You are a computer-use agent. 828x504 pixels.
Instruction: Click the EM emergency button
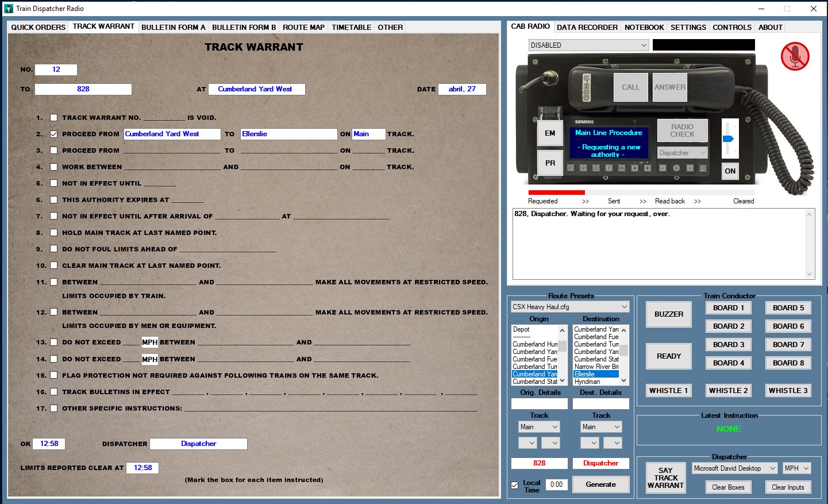550,133
